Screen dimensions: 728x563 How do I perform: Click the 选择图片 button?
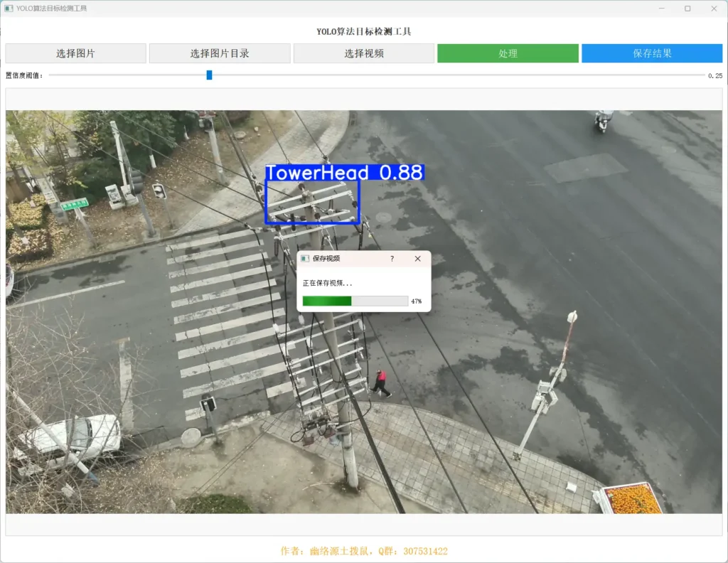[75, 53]
